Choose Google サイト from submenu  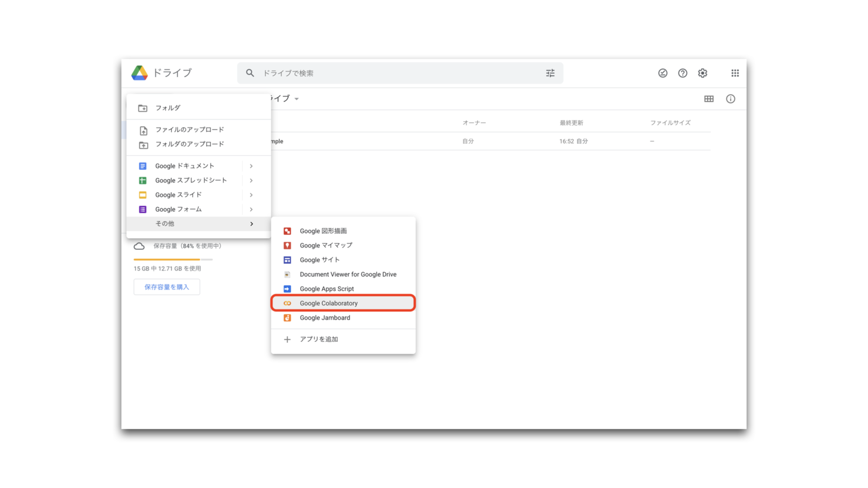click(x=343, y=260)
